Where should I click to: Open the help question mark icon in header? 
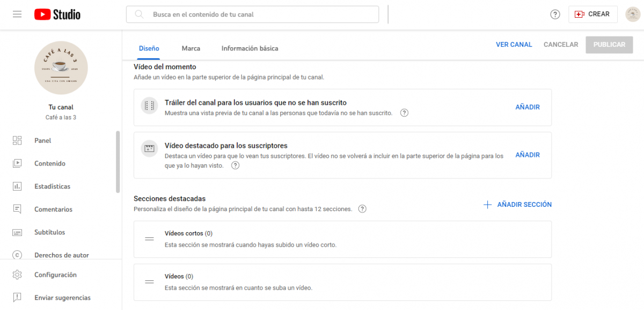(x=555, y=15)
